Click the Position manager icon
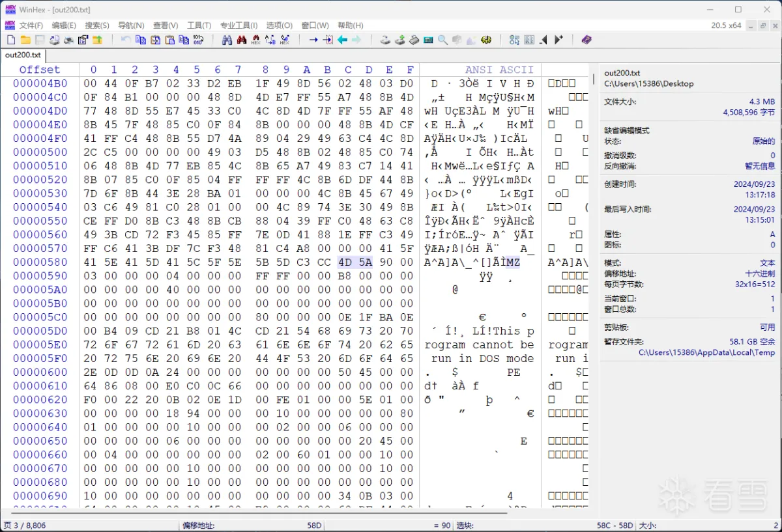The width and height of the screenshot is (782, 532). click(514, 40)
